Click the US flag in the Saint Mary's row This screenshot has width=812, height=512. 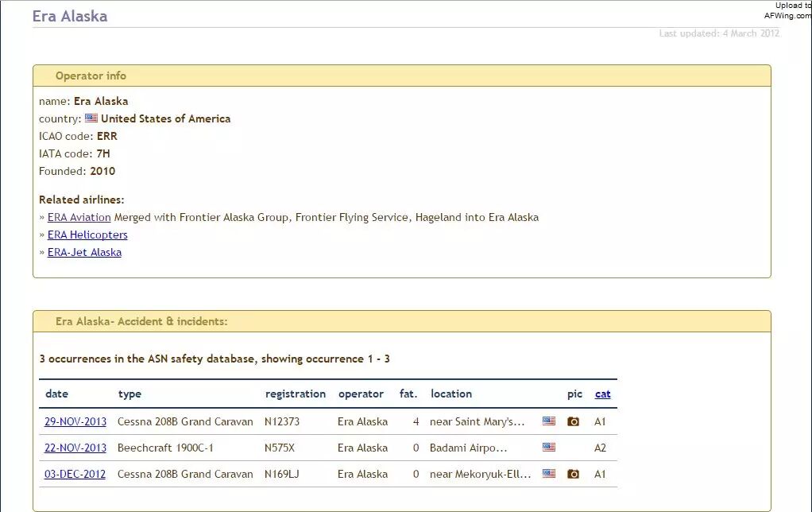click(549, 421)
